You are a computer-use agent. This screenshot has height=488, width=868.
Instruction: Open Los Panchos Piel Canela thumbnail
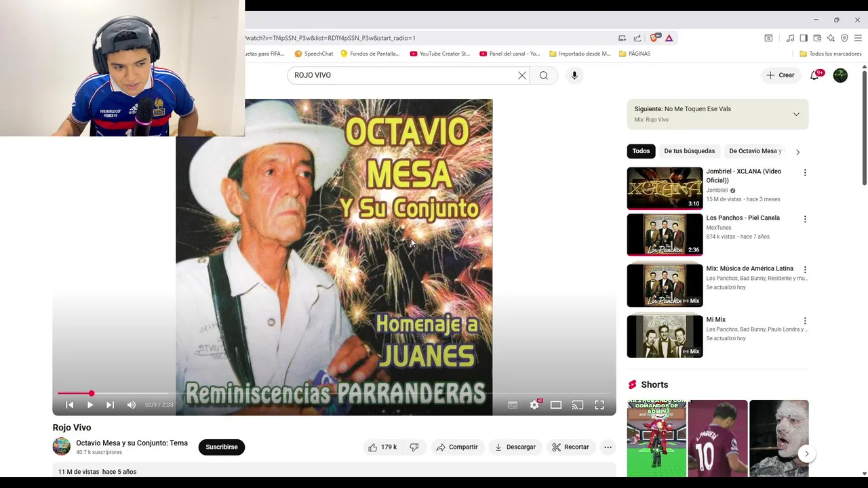(665, 235)
